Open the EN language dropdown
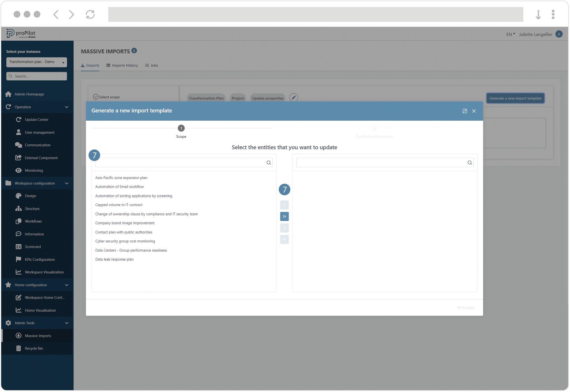Screen dimensions: 570x392 tap(511, 34)
